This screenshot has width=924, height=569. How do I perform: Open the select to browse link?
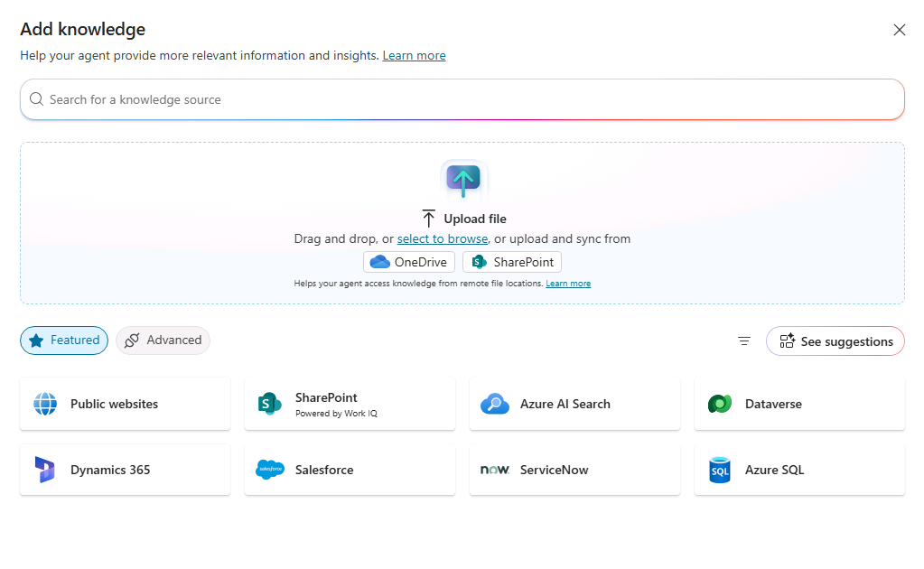point(443,238)
